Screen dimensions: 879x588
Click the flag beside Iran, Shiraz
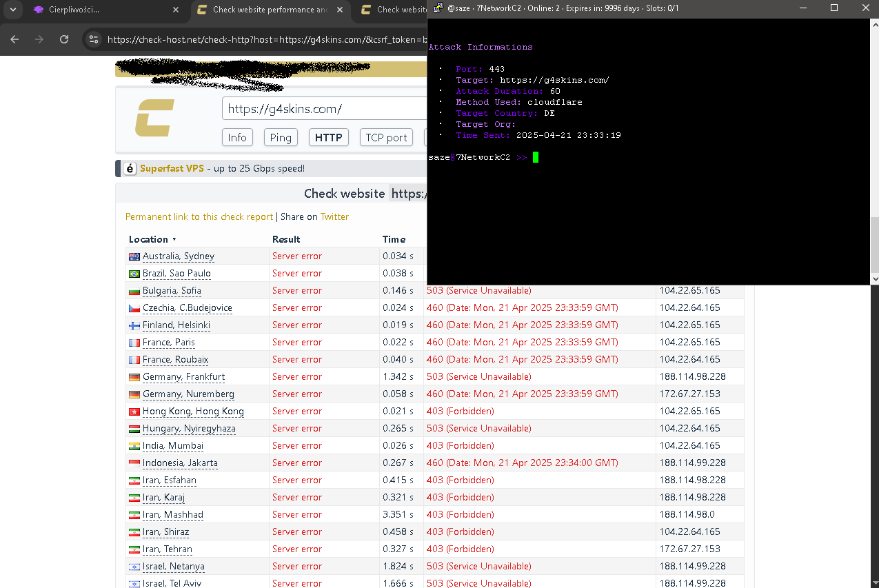click(x=134, y=532)
